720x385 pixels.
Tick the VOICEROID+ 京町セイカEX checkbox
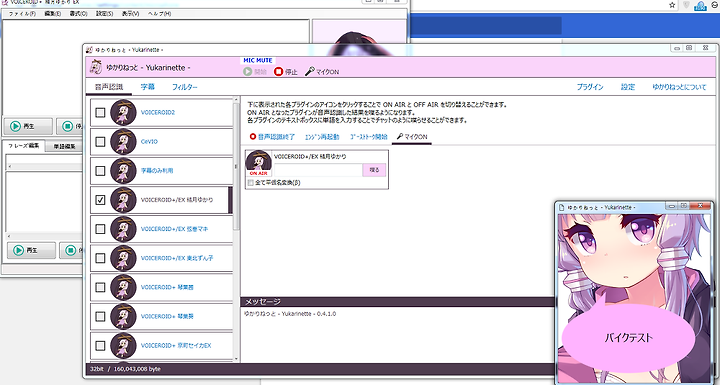pos(100,345)
